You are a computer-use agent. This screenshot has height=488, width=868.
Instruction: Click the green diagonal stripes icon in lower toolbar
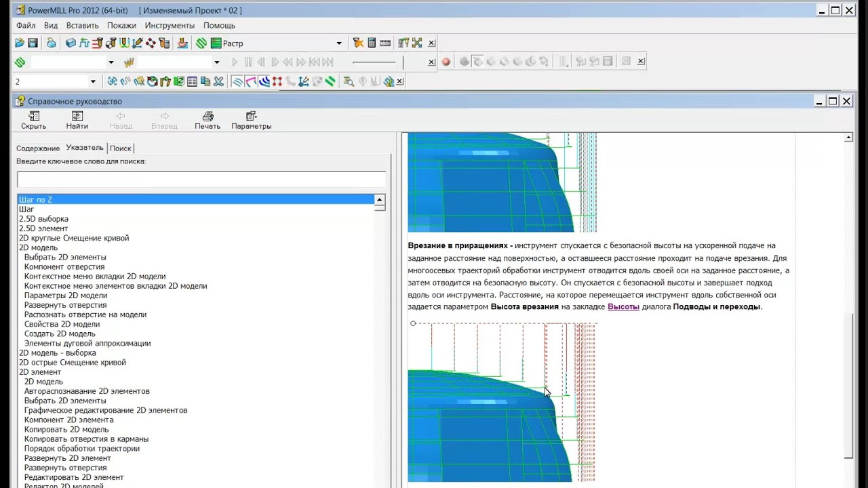pyautogui.click(x=330, y=81)
